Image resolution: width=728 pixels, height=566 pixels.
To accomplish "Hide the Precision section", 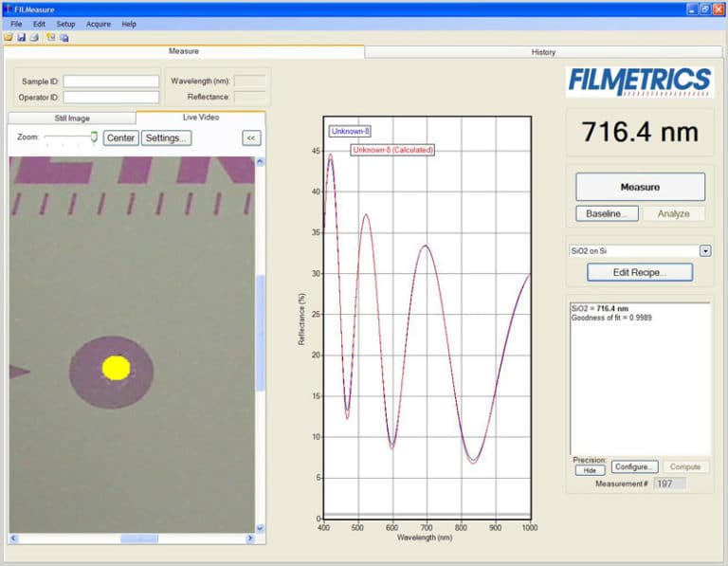I will [x=589, y=470].
